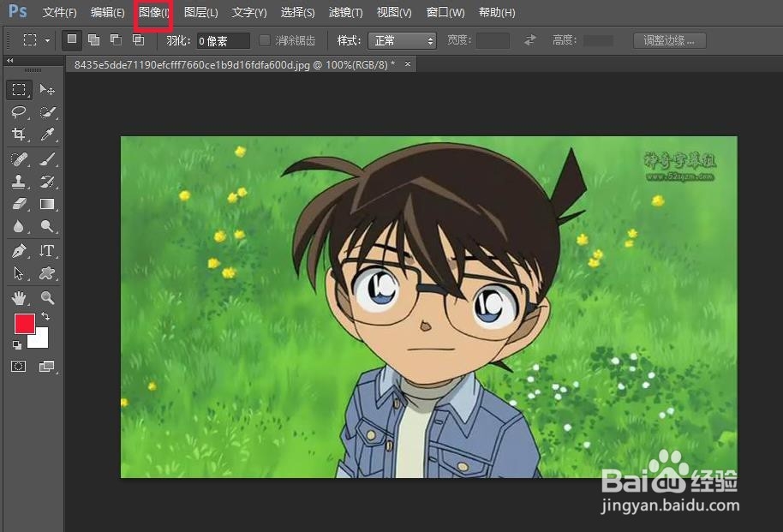Viewport: 783px width, 532px height.
Task: Click the 羽化 feather pixel field
Action: (x=224, y=40)
